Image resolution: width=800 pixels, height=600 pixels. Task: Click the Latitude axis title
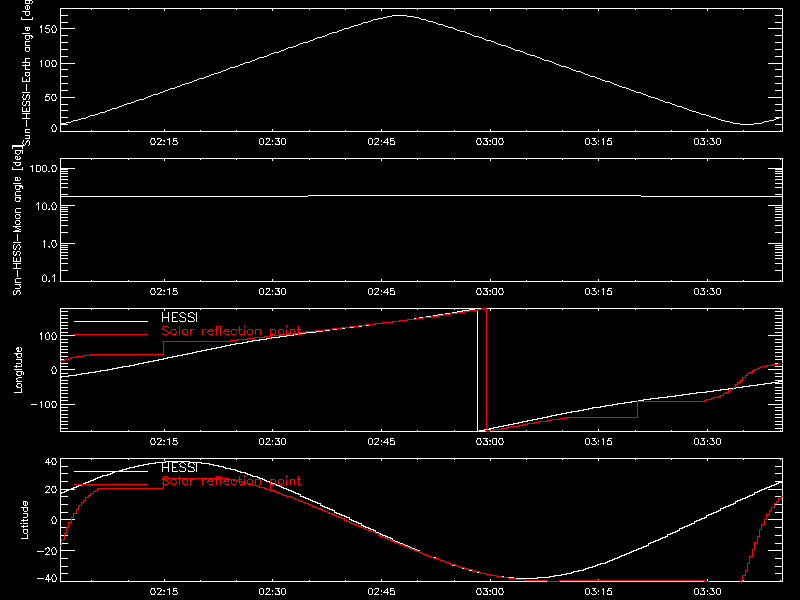tap(24, 520)
